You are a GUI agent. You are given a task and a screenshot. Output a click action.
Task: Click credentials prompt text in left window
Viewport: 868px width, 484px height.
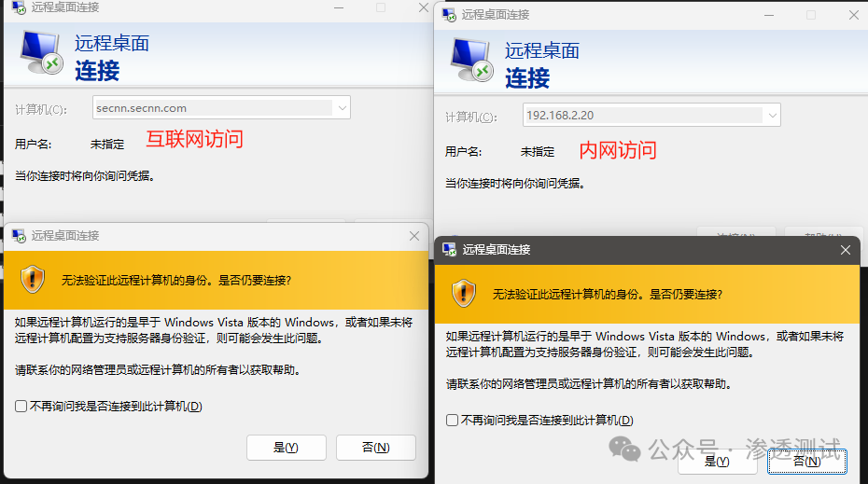(85, 176)
